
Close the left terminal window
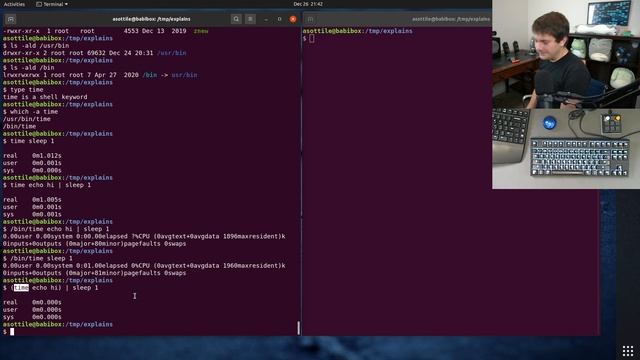coord(293,19)
